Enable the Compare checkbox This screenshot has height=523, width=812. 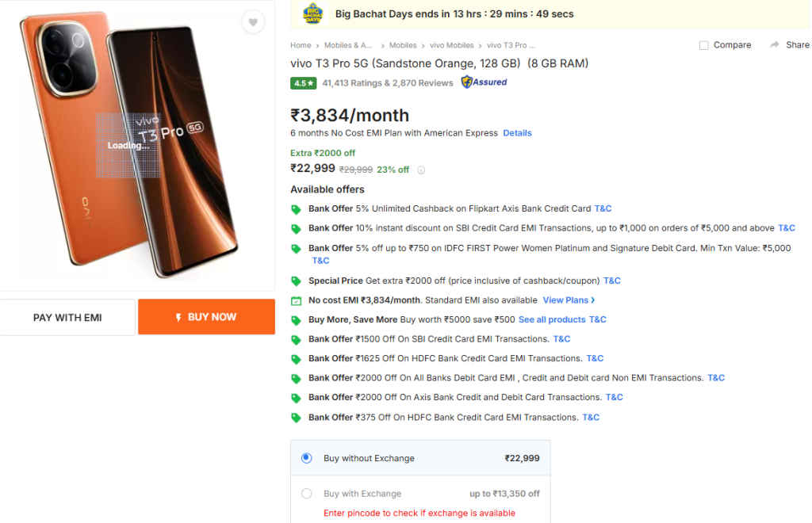(703, 45)
